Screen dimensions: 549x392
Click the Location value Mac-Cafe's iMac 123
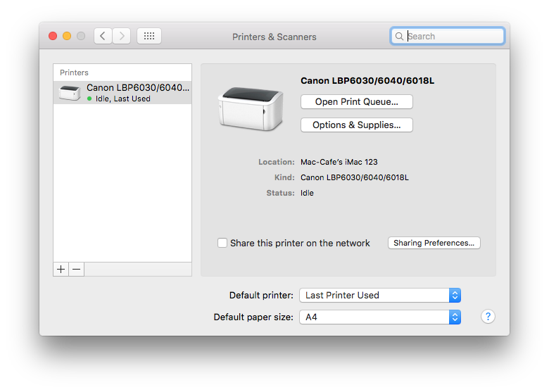pos(339,162)
